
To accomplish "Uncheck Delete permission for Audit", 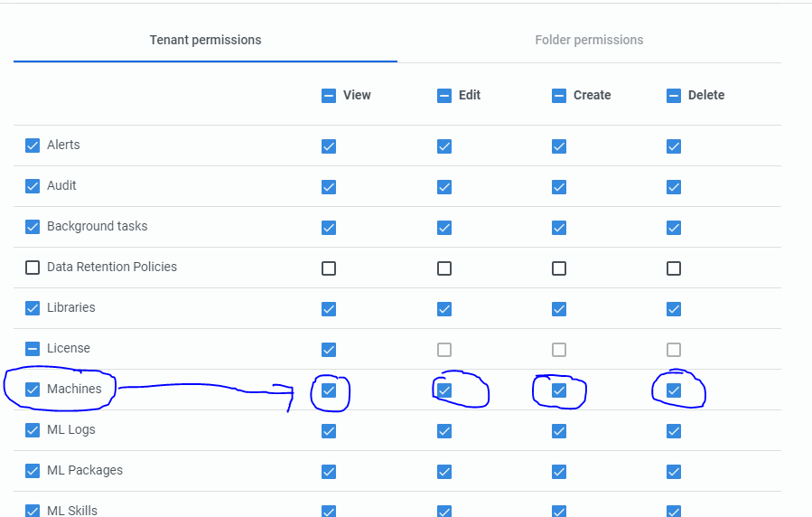I will (674, 187).
